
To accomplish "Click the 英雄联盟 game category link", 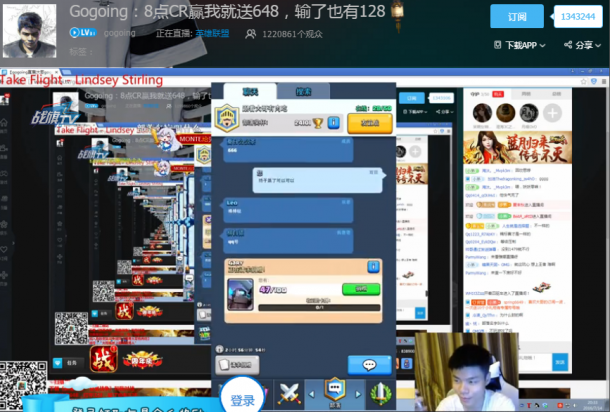I will click(x=212, y=33).
